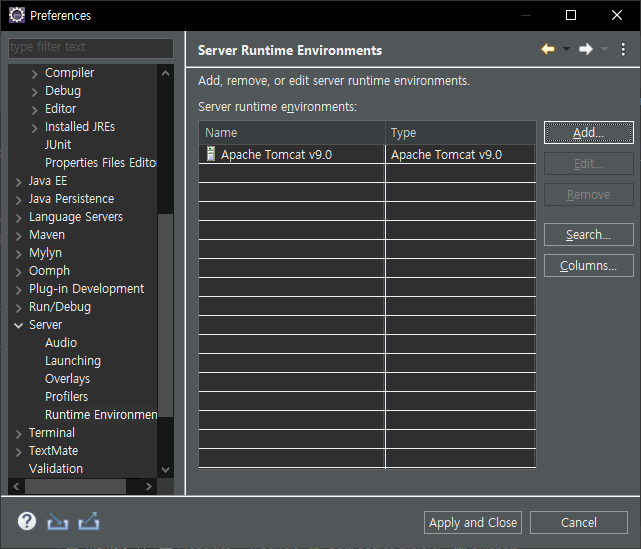This screenshot has height=549, width=641.
Task: Select the Server tree label
Action: click(x=45, y=325)
